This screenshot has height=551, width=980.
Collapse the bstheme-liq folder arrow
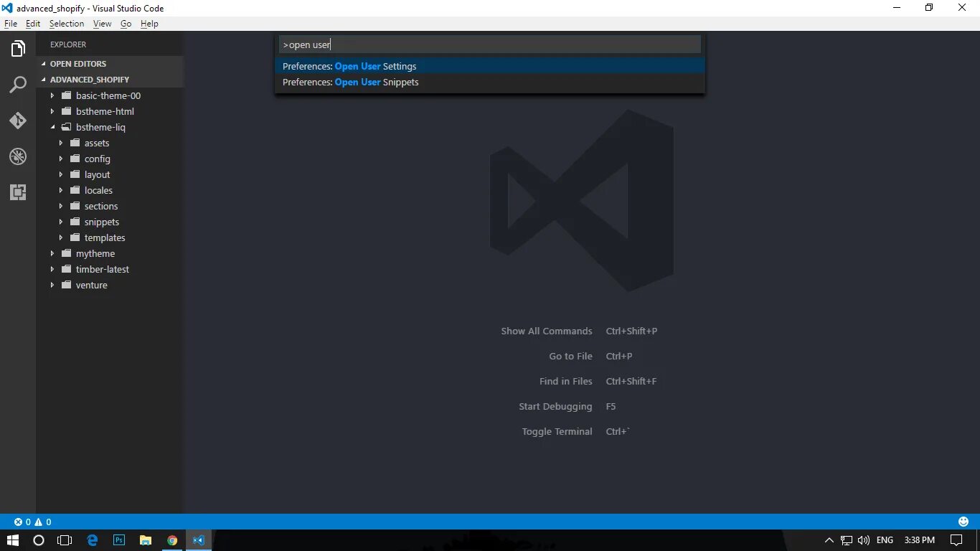52,127
